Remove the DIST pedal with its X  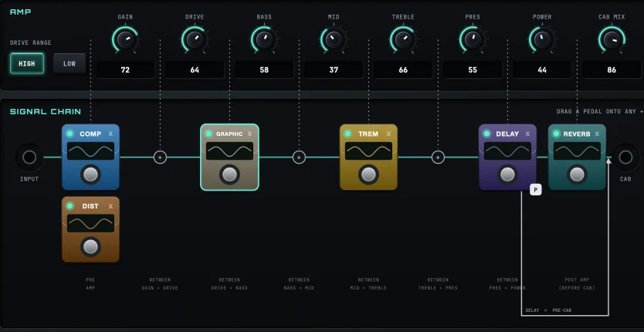pos(110,206)
